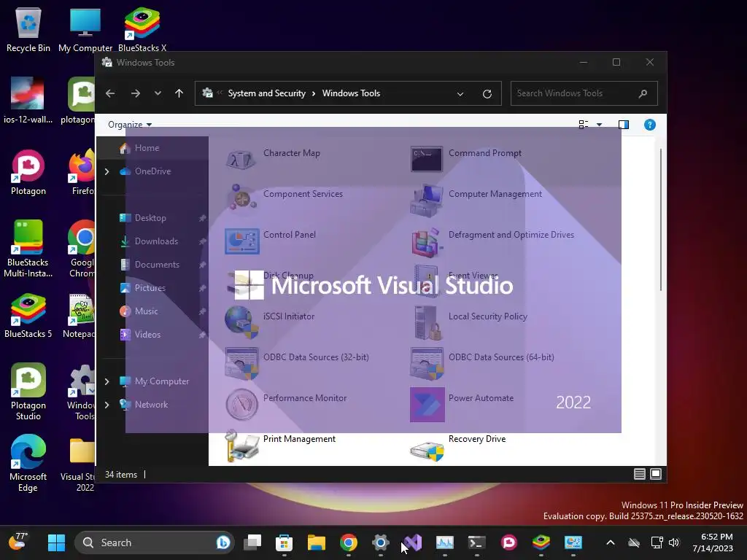
Task: Open Microsoft Store from taskbar
Action: (284, 542)
